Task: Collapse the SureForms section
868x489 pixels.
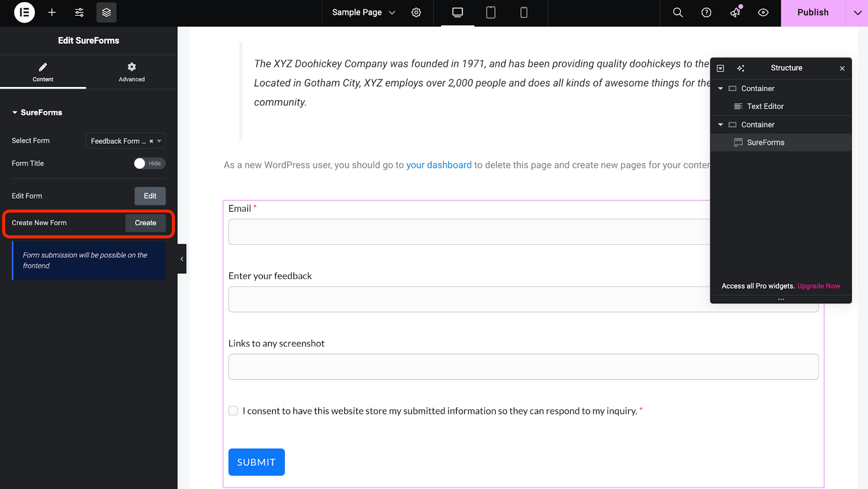Action: coord(37,112)
